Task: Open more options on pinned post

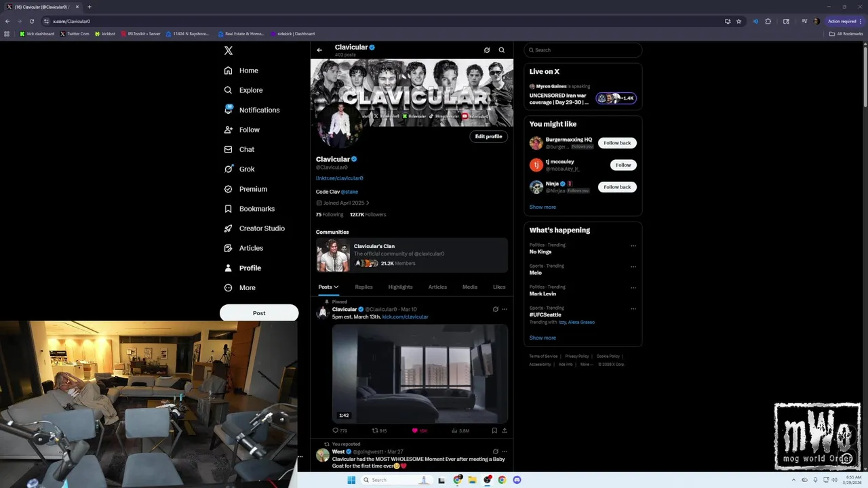Action: tap(505, 309)
